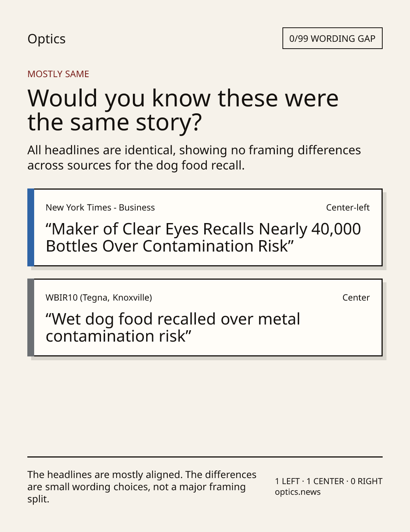
Task: Click the New York Times - Business source name
Action: point(100,207)
